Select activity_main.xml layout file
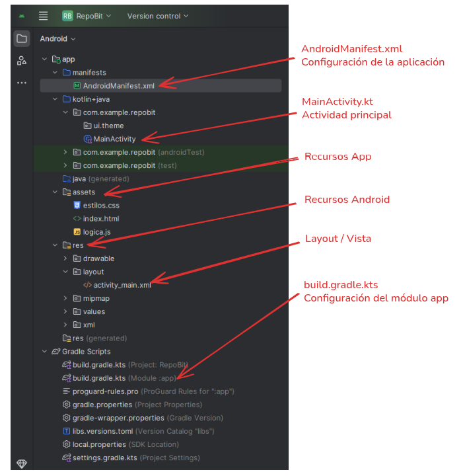Viewport: 461px width, 476px height. click(x=122, y=286)
